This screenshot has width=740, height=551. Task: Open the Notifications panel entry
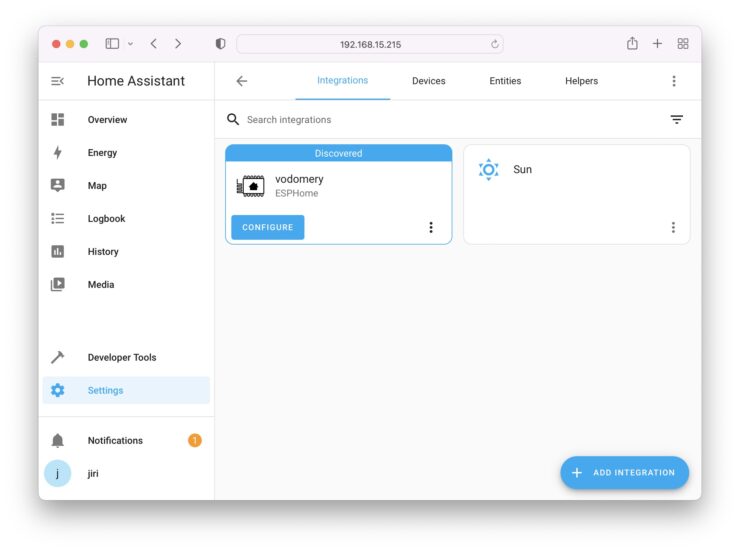126,440
